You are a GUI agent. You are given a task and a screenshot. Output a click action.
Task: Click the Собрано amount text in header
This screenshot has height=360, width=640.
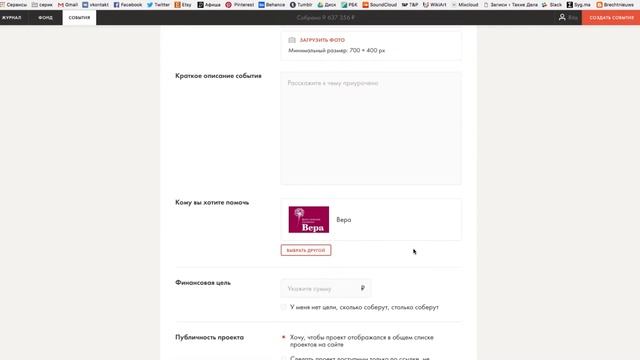pyautogui.click(x=326, y=18)
